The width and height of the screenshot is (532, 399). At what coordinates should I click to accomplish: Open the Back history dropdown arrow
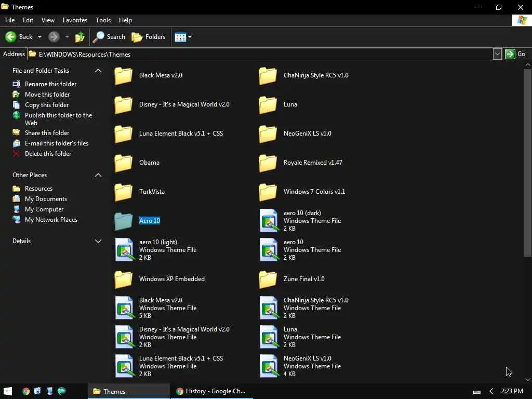click(39, 37)
